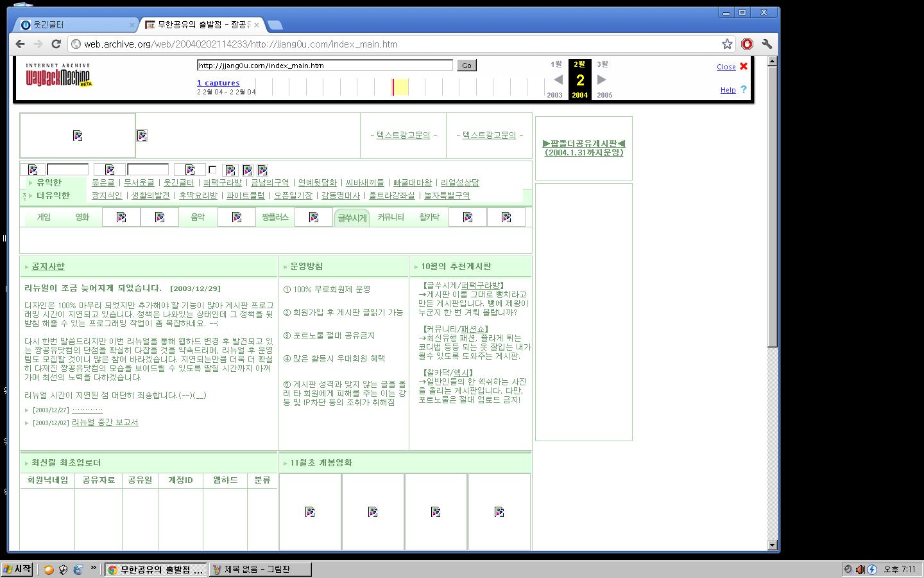Select the 커뮤니티 menu tab

pyautogui.click(x=391, y=217)
